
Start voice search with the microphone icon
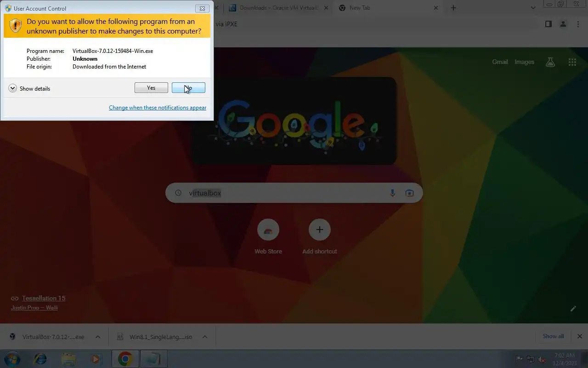392,193
